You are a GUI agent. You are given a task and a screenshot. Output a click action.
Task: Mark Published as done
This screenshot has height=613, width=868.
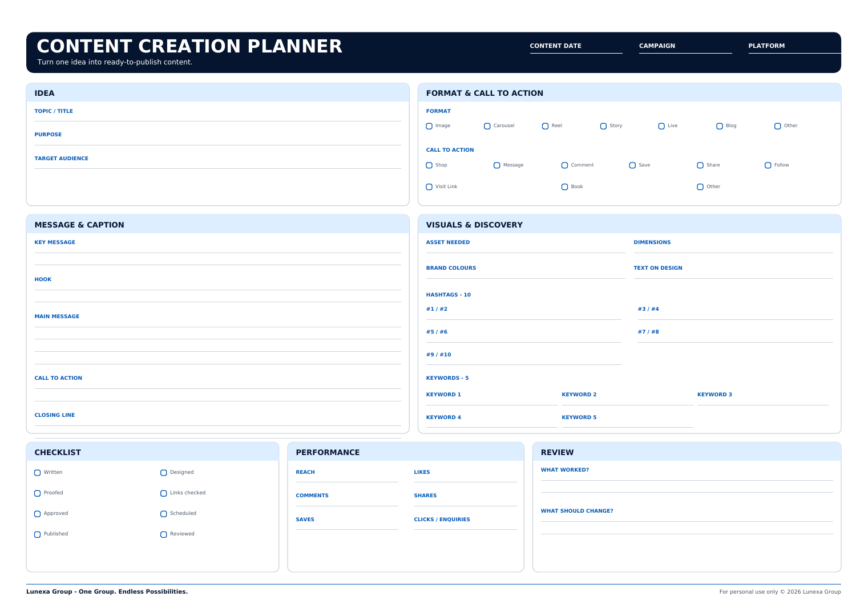(38, 534)
